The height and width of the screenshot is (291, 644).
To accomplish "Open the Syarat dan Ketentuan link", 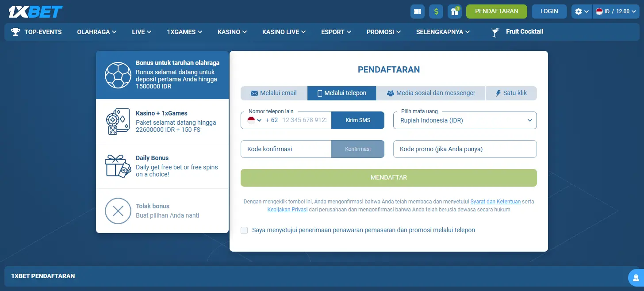I will pyautogui.click(x=495, y=202).
